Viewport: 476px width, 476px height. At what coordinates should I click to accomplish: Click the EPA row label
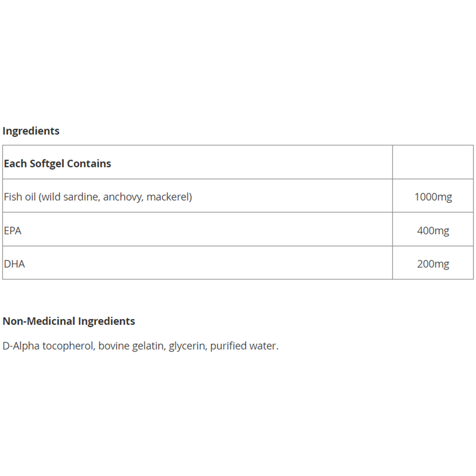click(13, 230)
